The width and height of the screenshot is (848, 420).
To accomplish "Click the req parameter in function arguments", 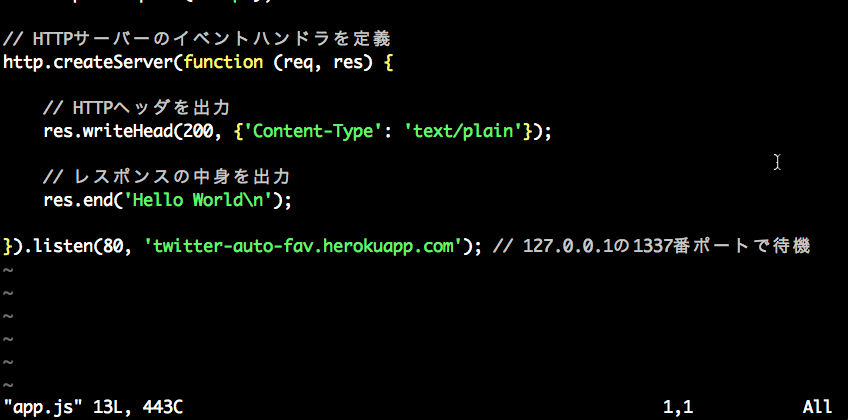I will pos(270,62).
